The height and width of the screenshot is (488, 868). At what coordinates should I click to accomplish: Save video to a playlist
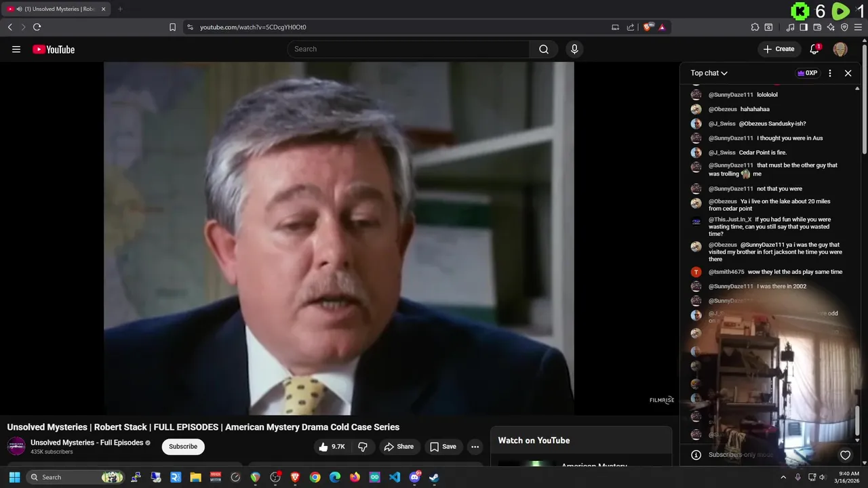tap(443, 447)
